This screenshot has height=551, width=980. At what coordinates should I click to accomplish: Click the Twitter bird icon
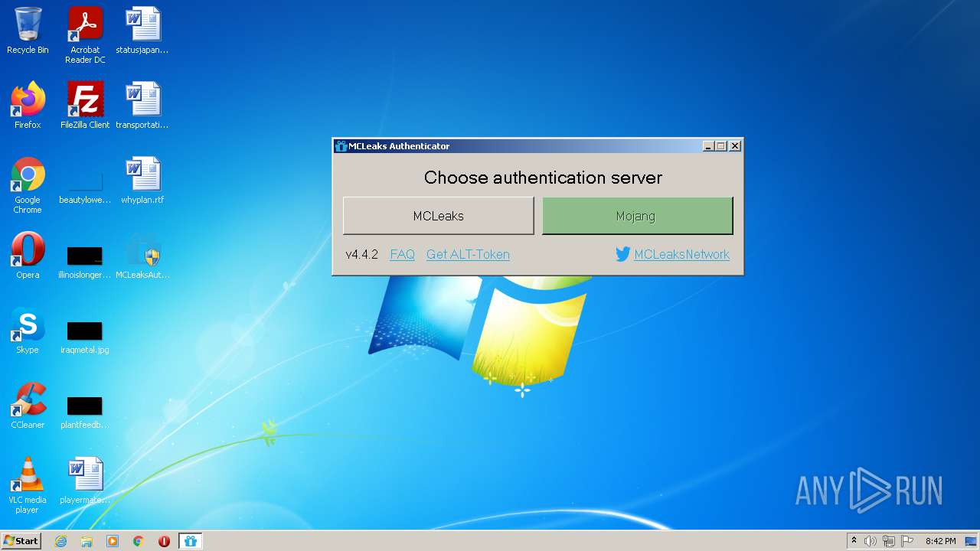coord(623,255)
